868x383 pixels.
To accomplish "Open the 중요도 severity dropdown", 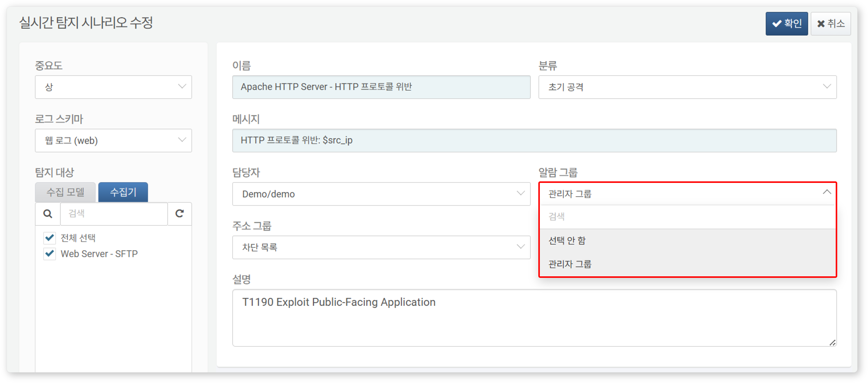I will tap(113, 87).
